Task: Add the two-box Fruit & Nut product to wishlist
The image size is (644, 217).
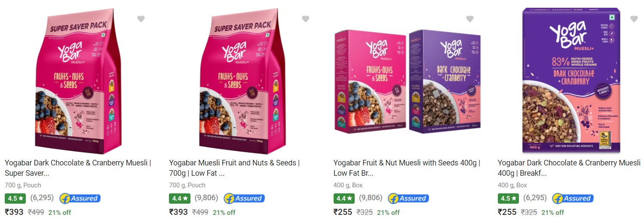Action: [x=470, y=19]
